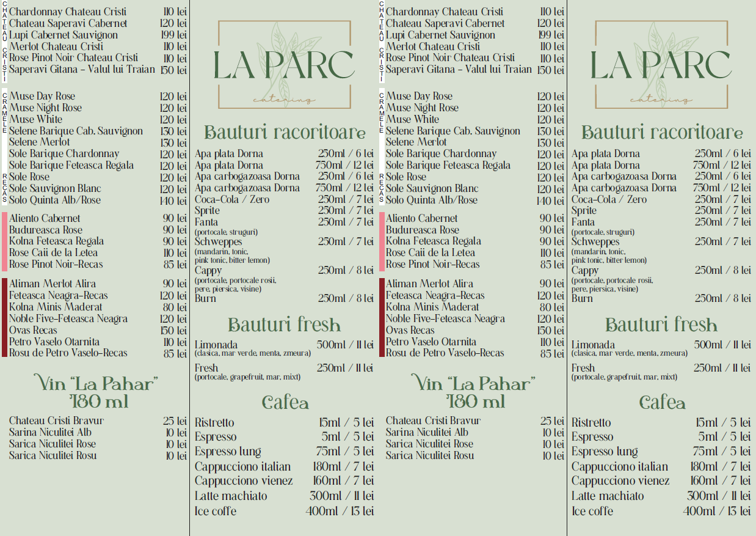Click 'Fanta' in the right menu copy
This screenshot has width=756, height=536.
point(583,222)
